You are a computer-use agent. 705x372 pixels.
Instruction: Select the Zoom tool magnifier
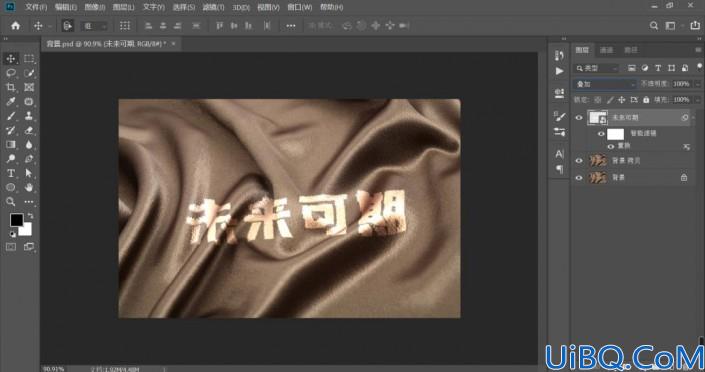11,202
